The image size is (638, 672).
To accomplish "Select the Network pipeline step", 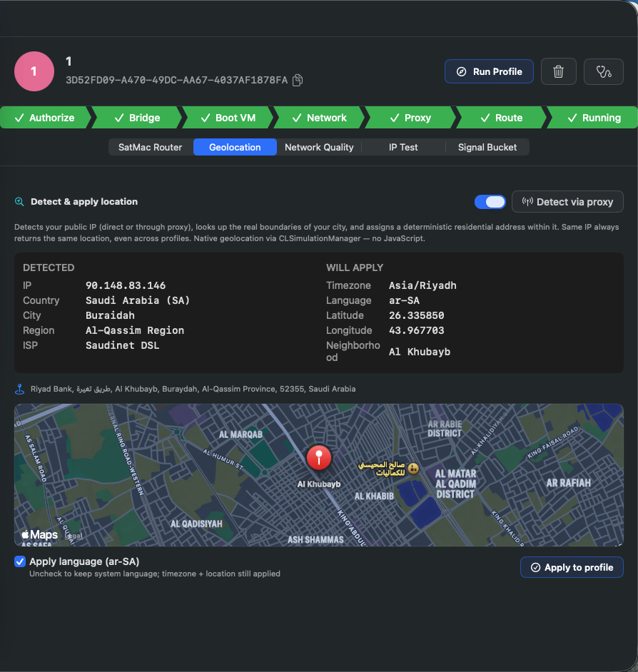I will pyautogui.click(x=320, y=118).
